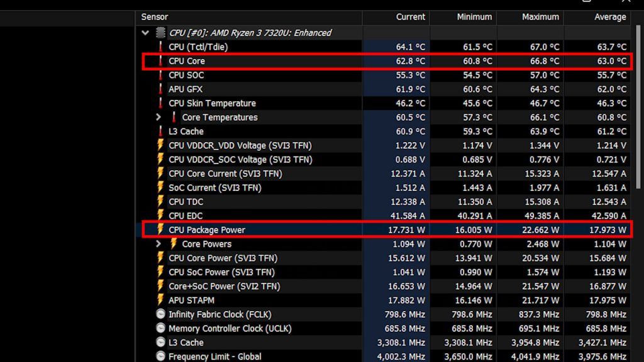Click the lightning icon for CPU Core Current
Viewport: 644px width, 362px height.
[160, 173]
